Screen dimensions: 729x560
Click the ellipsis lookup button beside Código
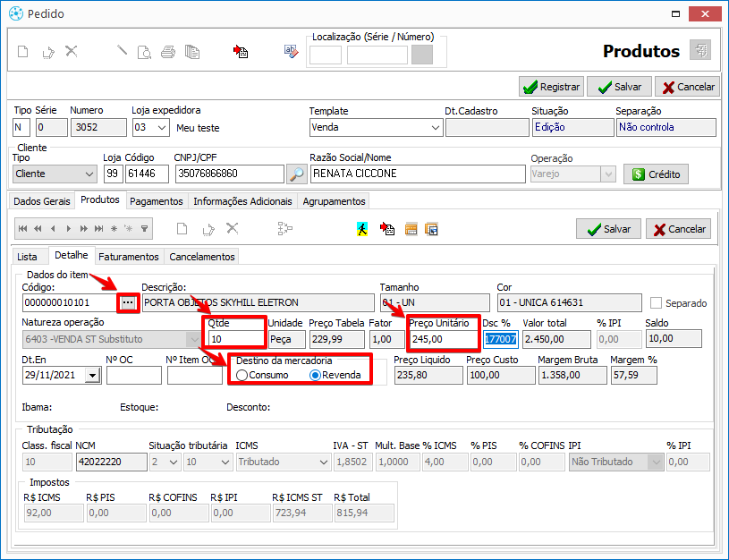coord(128,302)
